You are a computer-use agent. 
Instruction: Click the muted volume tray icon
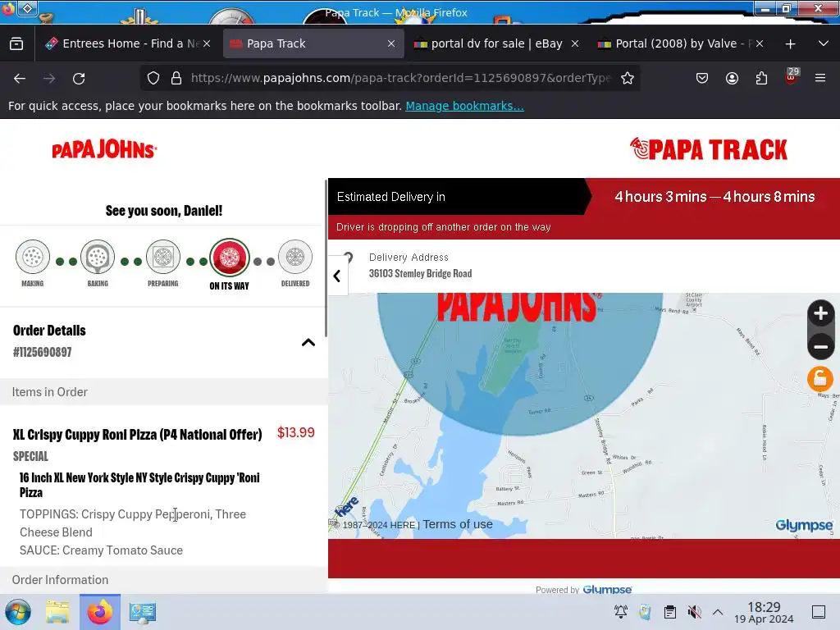pyautogui.click(x=694, y=612)
